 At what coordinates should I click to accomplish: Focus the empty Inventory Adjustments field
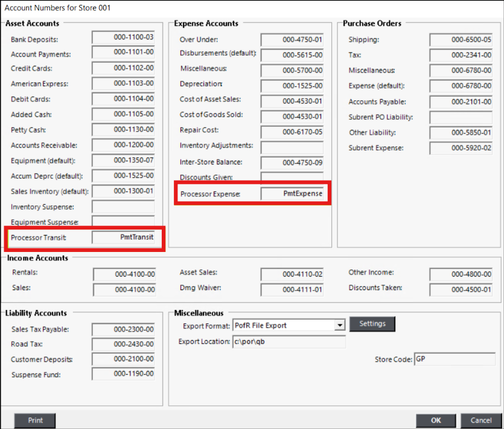tap(292, 147)
